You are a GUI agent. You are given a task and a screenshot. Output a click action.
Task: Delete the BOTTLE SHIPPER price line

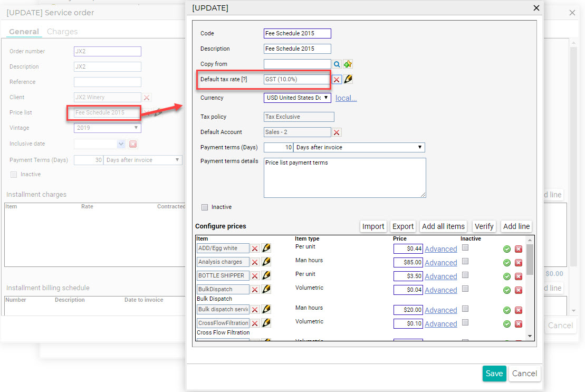click(x=519, y=276)
